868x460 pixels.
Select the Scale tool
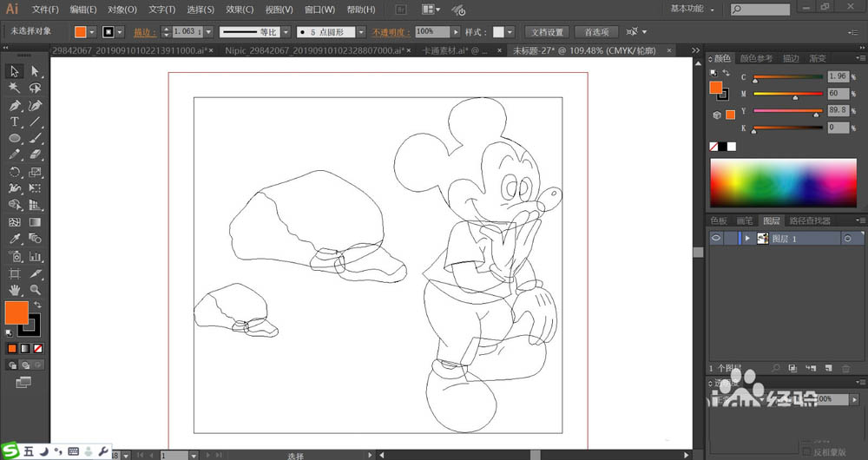point(35,172)
